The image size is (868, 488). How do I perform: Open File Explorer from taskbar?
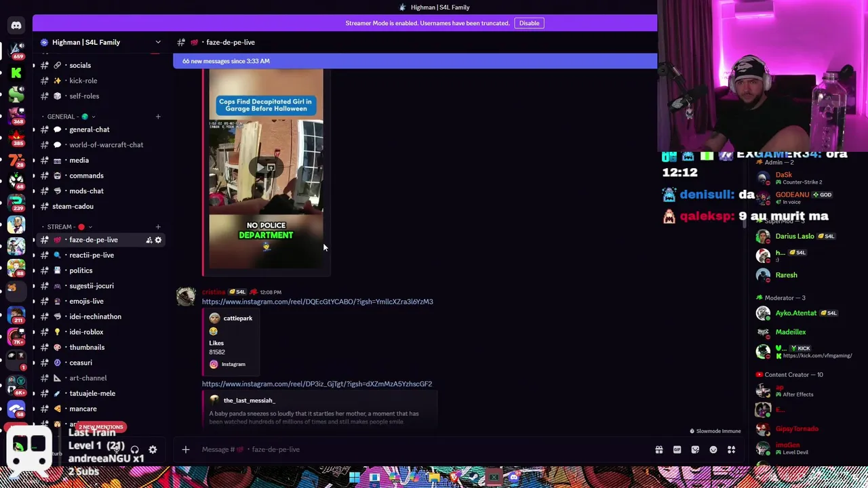[434, 478]
